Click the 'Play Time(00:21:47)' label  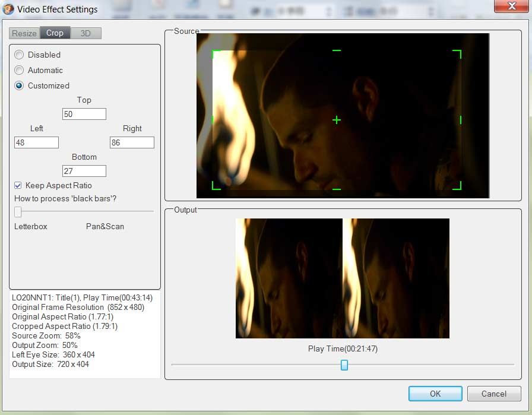pos(343,349)
